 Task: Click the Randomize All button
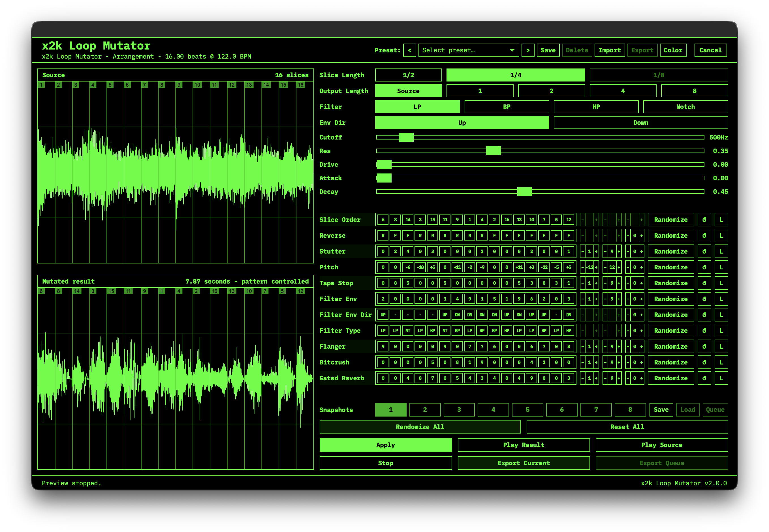click(420, 427)
